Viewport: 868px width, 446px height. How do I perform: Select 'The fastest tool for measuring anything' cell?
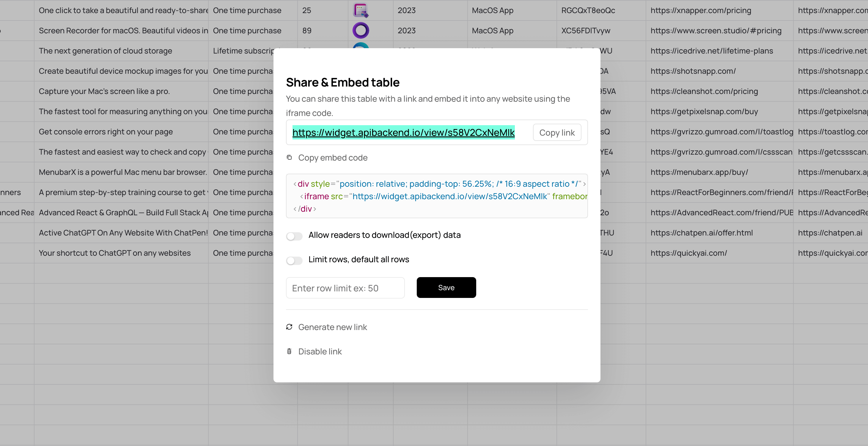click(x=121, y=111)
